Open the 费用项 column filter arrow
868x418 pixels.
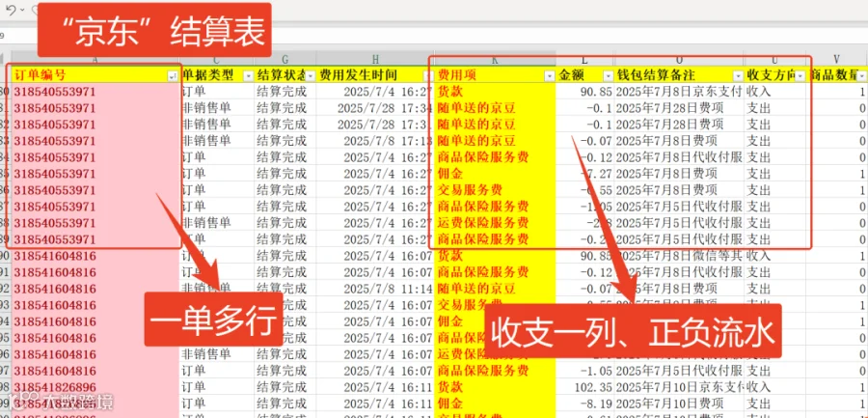click(549, 76)
